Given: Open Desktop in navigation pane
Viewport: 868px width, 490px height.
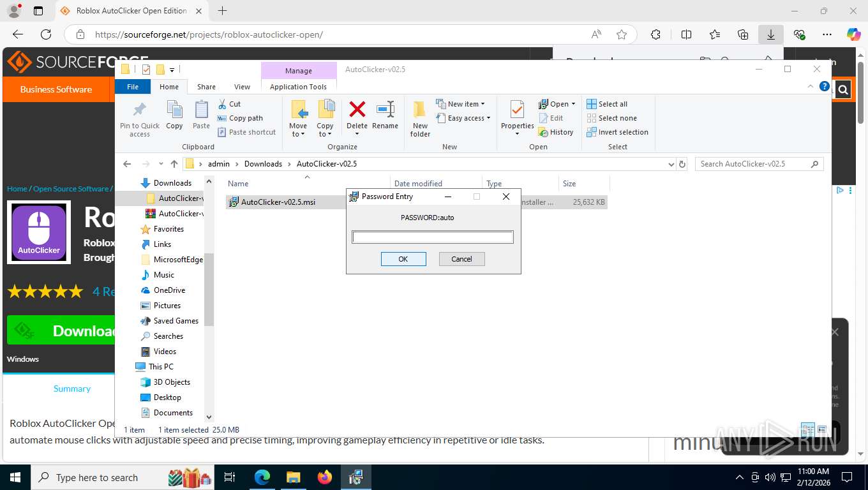Looking at the screenshot, I should [x=167, y=397].
